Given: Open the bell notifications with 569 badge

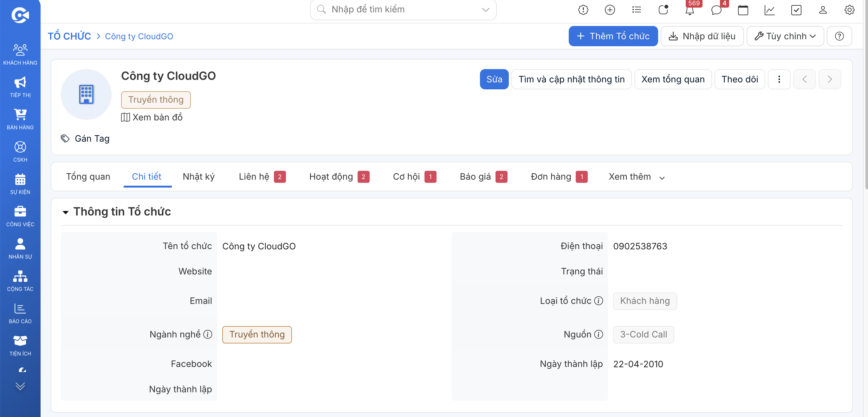Looking at the screenshot, I should click(690, 10).
